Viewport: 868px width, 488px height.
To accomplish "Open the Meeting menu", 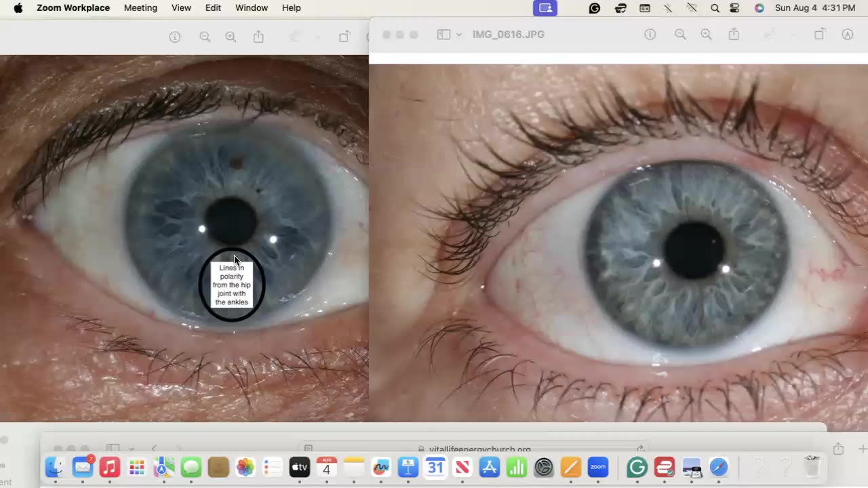I will pyautogui.click(x=140, y=8).
